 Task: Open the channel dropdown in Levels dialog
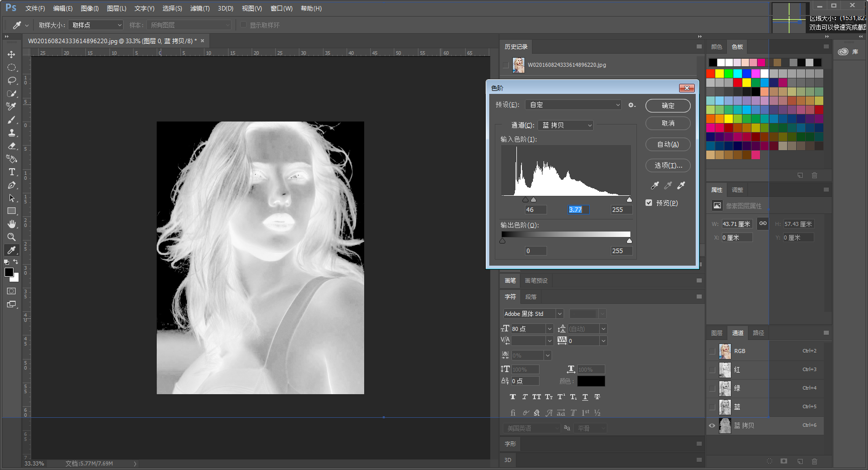click(566, 125)
